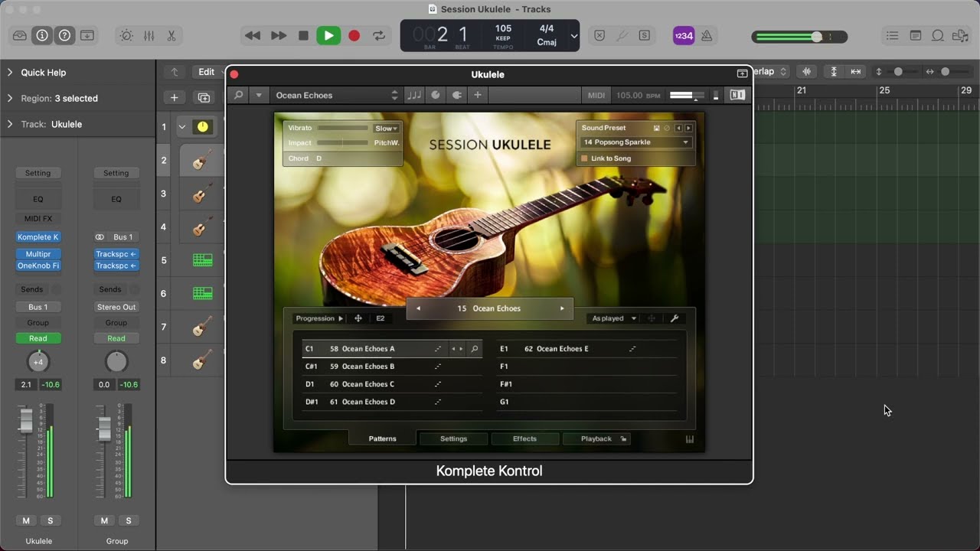980x551 pixels.
Task: Open the Mixer from toolbar
Action: 149,36
